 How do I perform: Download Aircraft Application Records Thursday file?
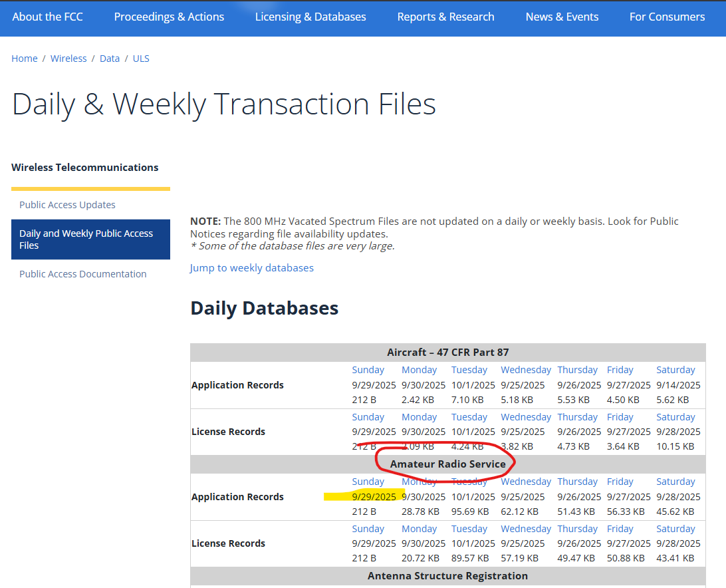[x=577, y=370]
